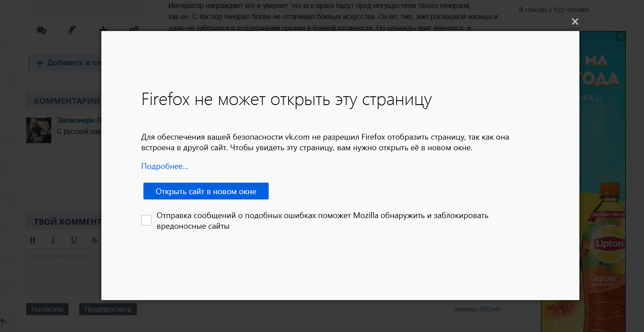
Task: Toggle bold formatting in comment editor
Action: click(x=32, y=240)
